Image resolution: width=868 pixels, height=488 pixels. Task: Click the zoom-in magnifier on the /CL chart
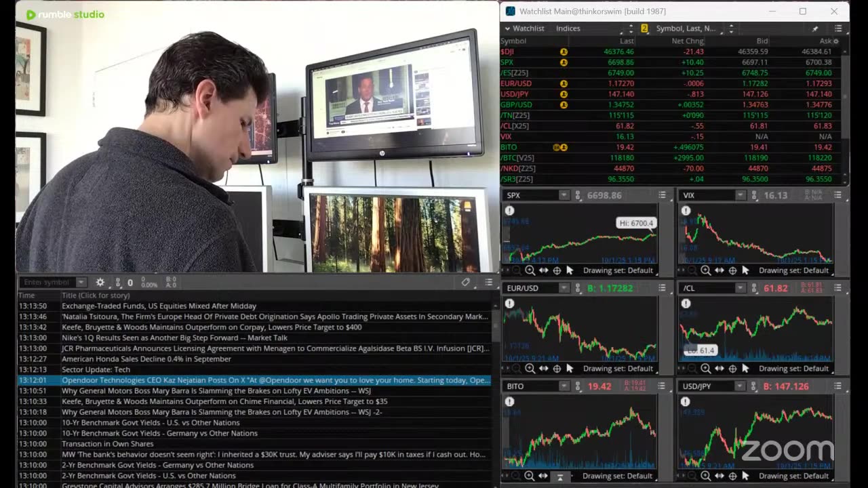point(706,369)
